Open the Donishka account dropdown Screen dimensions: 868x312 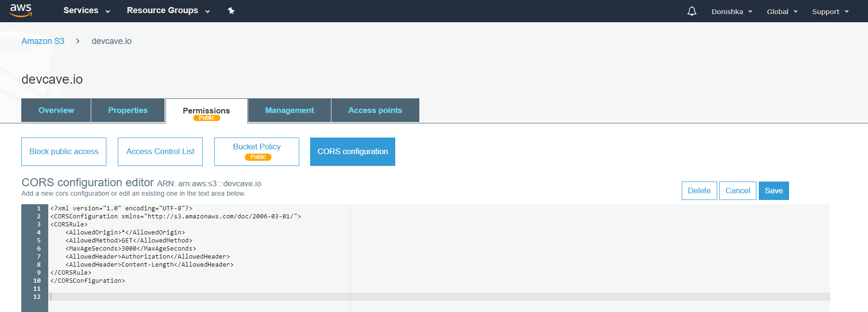[732, 11]
